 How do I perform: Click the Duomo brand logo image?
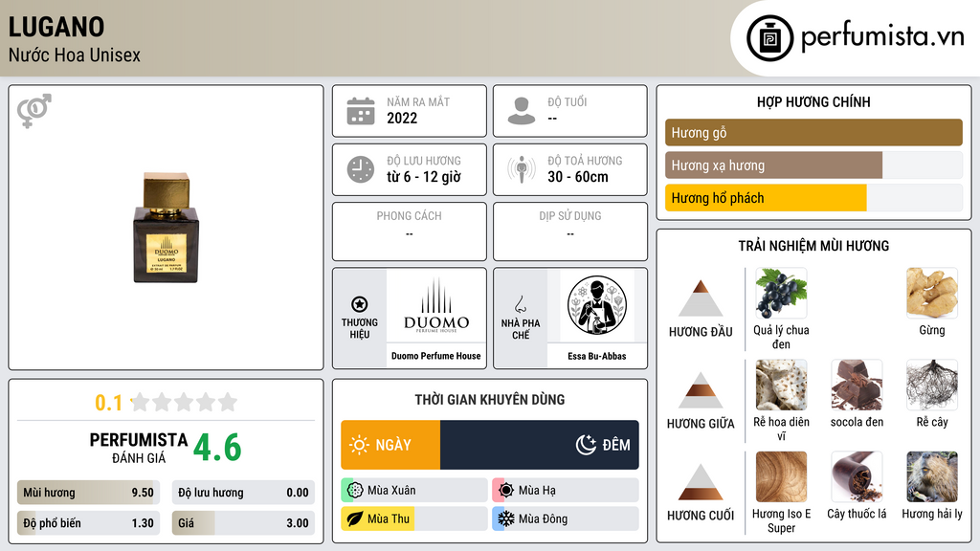(x=436, y=305)
